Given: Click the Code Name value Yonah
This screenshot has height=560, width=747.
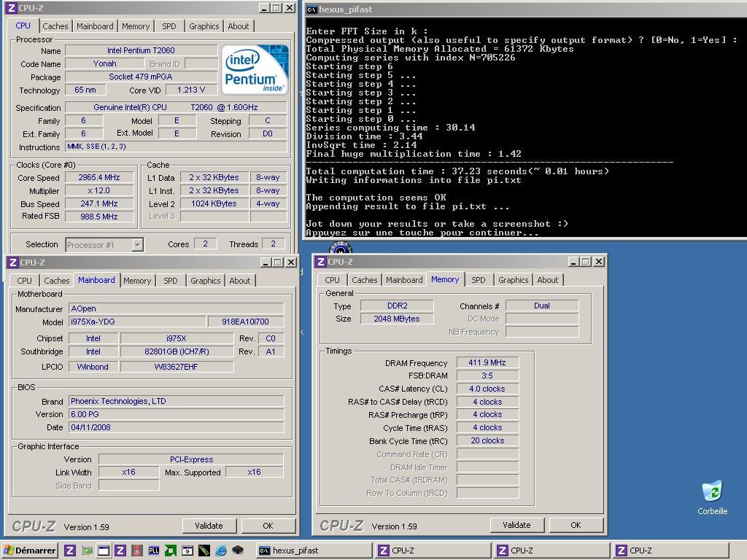Looking at the screenshot, I should 104,63.
